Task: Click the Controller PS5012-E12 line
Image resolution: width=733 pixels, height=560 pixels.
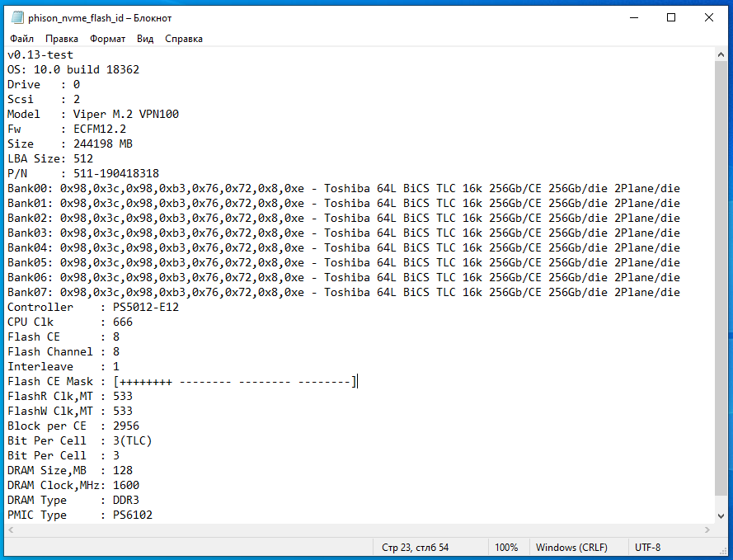Action: (93, 307)
